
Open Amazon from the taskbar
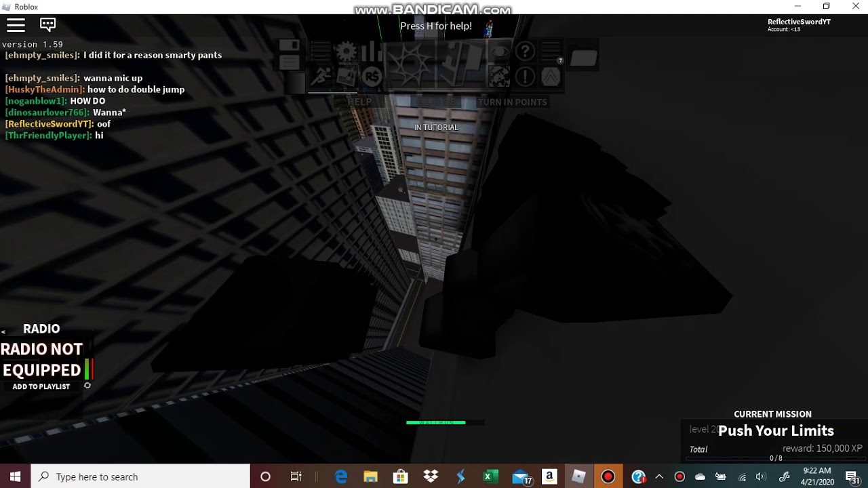550,476
